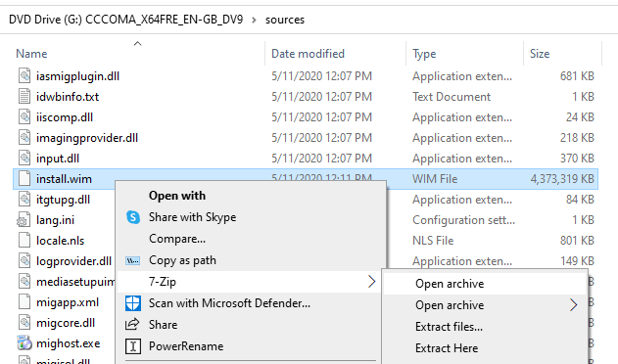Click the 801 KB size cell
Viewport: 618px width, 364px height.
click(x=577, y=241)
